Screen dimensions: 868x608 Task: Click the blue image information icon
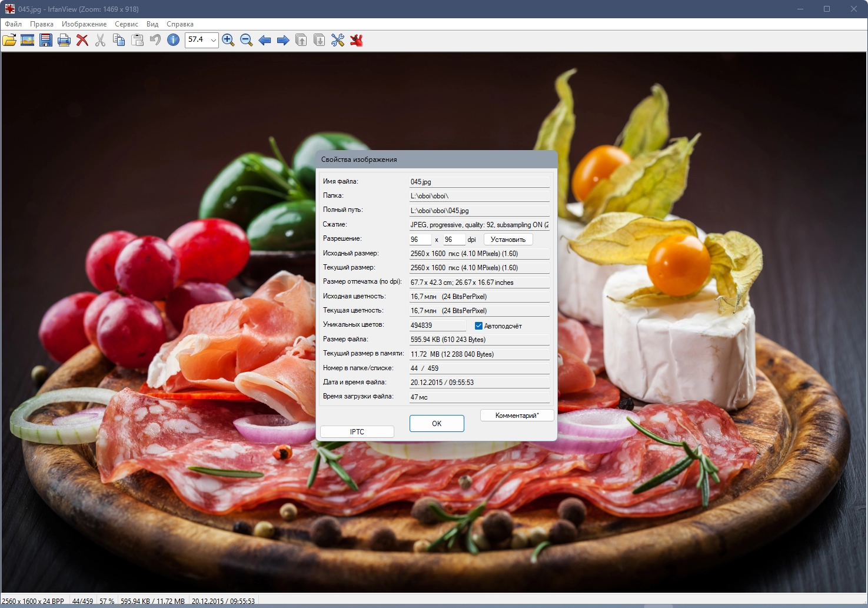click(x=174, y=40)
